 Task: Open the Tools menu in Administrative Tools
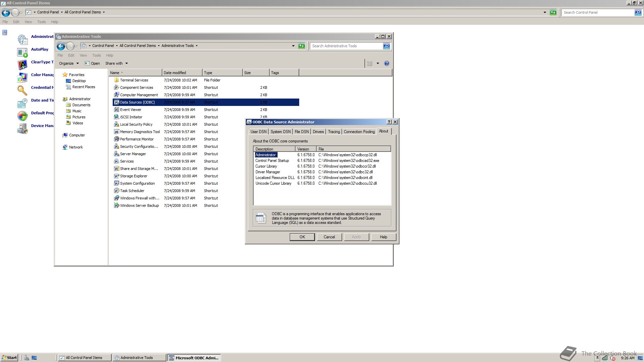point(97,55)
